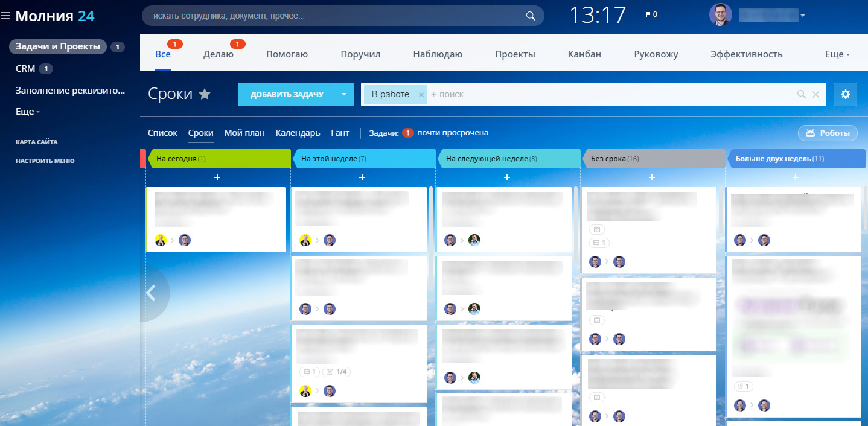Switch to the Поручил tab
This screenshot has width=868, height=426.
(360, 54)
